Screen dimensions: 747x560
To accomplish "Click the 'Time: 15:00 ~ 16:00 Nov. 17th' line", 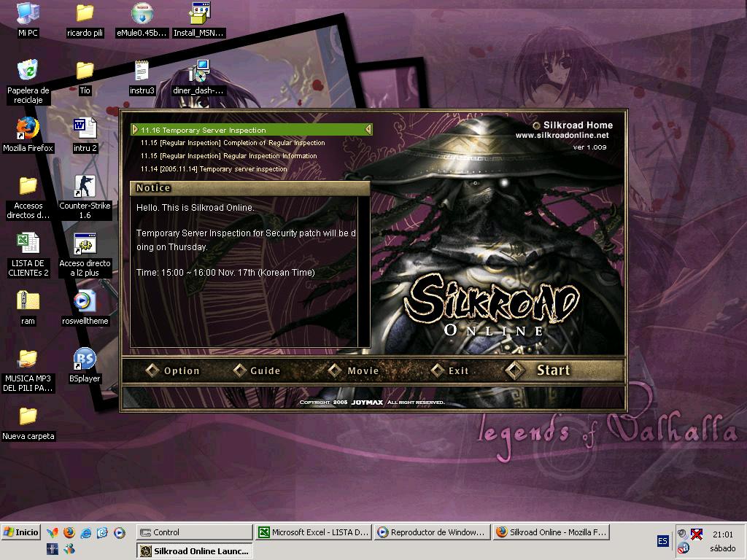I will pyautogui.click(x=225, y=273).
